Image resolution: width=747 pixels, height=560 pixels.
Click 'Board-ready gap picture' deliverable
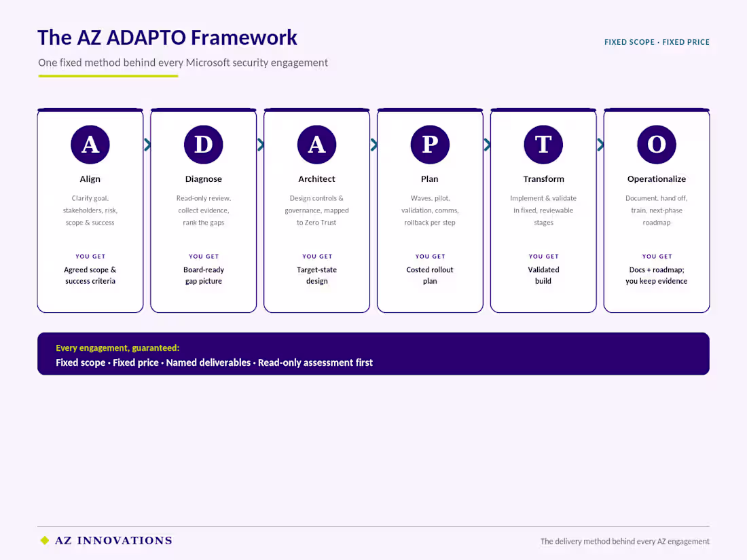point(204,275)
